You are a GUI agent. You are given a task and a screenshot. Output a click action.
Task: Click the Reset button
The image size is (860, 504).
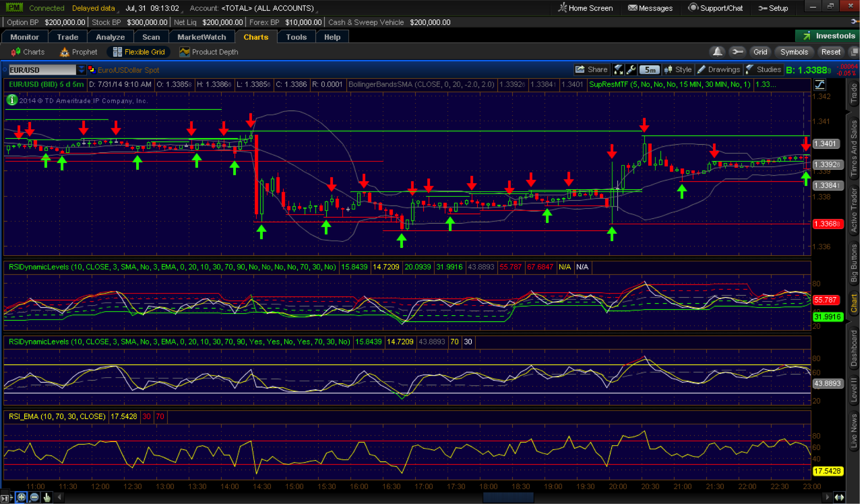coord(831,52)
